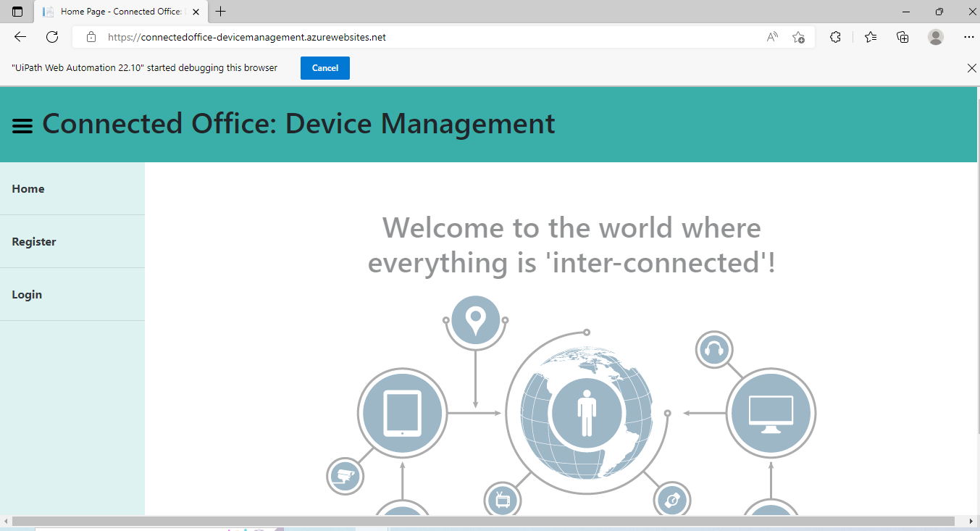Open the Favorites list
Image resolution: width=980 pixels, height=531 pixels.
871,37
